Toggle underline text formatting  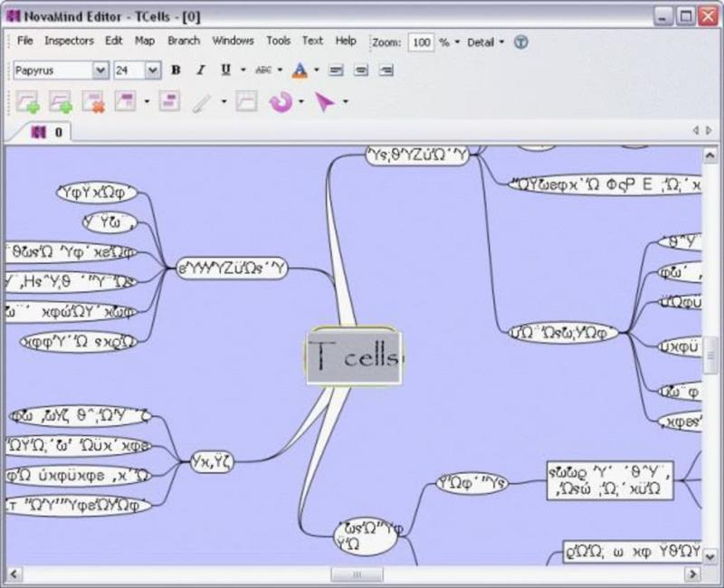coord(225,71)
